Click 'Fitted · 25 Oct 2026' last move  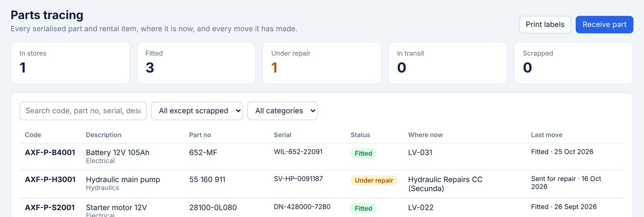(x=562, y=152)
